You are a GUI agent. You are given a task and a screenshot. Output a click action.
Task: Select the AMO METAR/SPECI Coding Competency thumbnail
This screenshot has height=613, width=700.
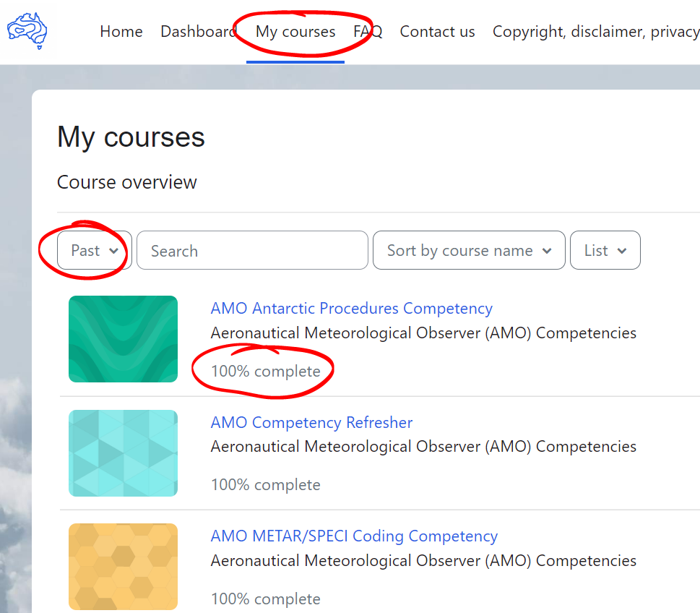click(123, 566)
